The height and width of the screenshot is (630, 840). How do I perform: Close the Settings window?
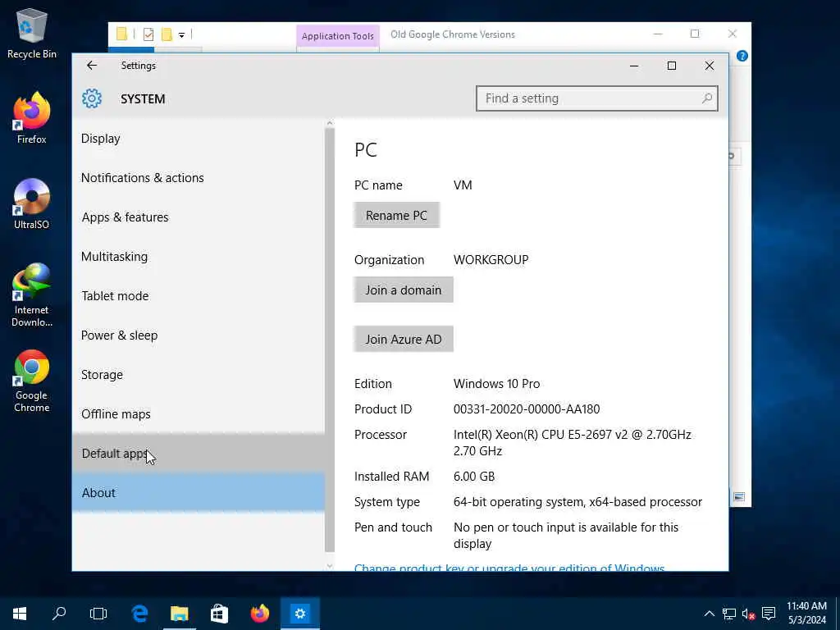click(x=710, y=66)
